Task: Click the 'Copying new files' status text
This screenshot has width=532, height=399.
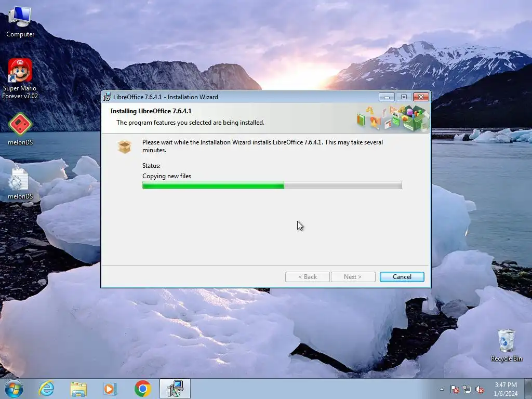Action: (x=167, y=176)
